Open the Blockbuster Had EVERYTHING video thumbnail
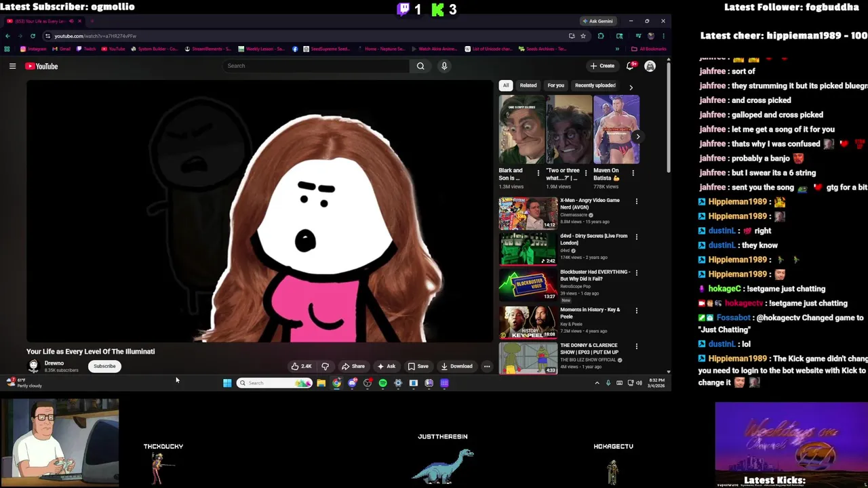This screenshot has height=488, width=868. pyautogui.click(x=528, y=285)
